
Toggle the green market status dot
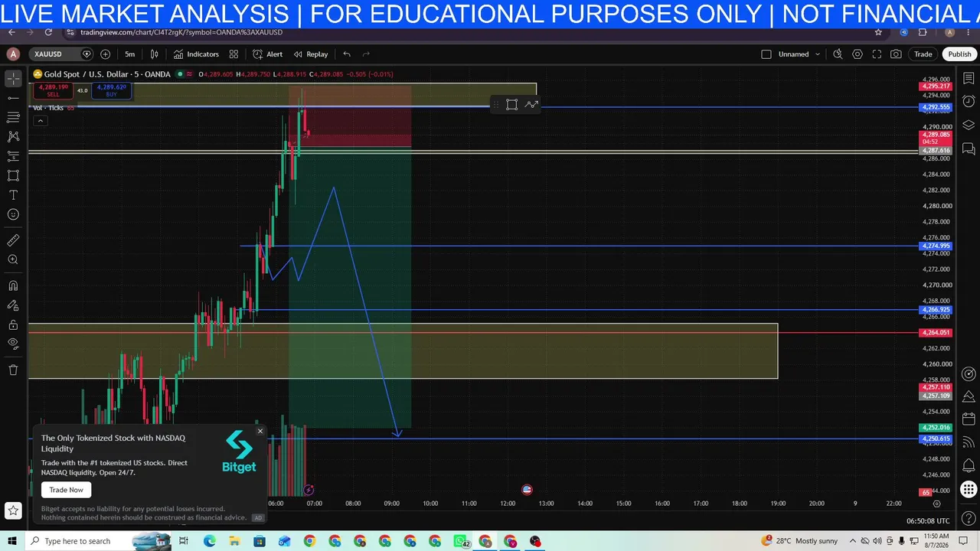180,74
